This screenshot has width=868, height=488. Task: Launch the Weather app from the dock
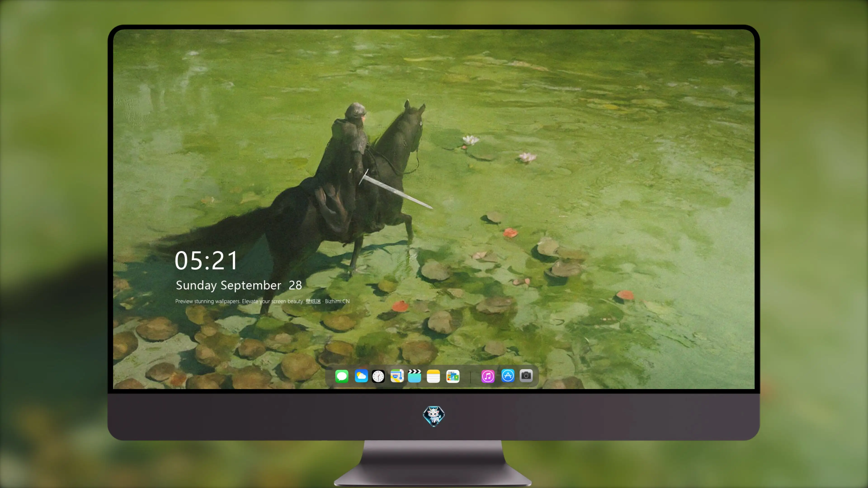click(361, 376)
